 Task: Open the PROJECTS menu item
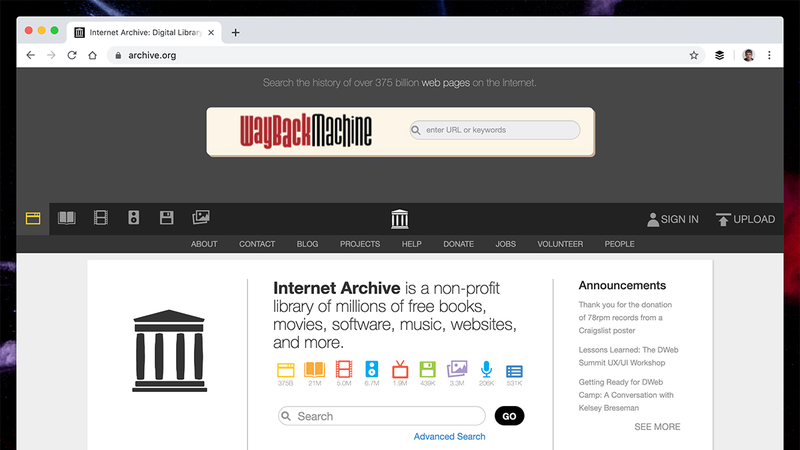pos(360,244)
